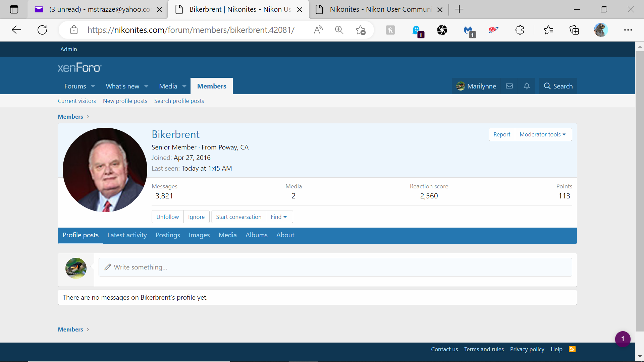Click the vertical scrollbar thumb
The width and height of the screenshot is (644, 362).
(639, 191)
